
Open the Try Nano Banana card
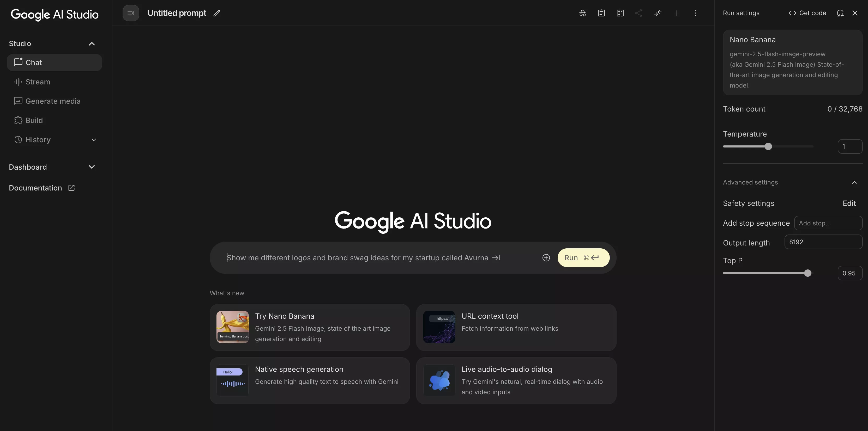point(310,327)
